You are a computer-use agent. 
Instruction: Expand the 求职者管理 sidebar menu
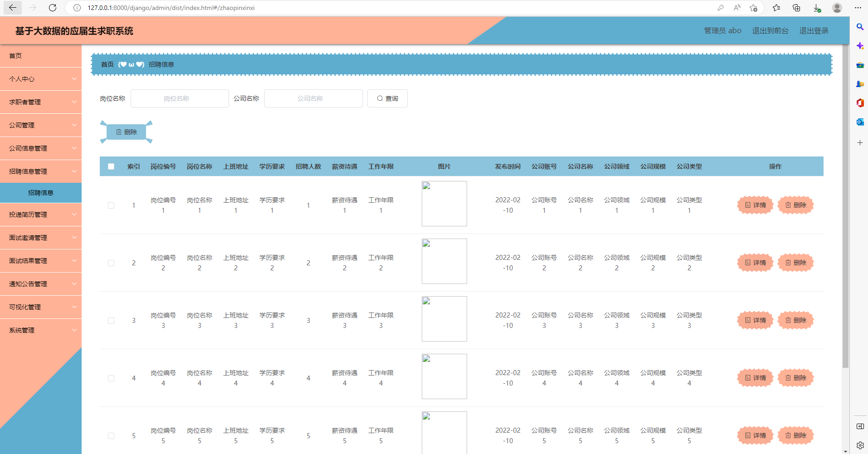click(41, 102)
